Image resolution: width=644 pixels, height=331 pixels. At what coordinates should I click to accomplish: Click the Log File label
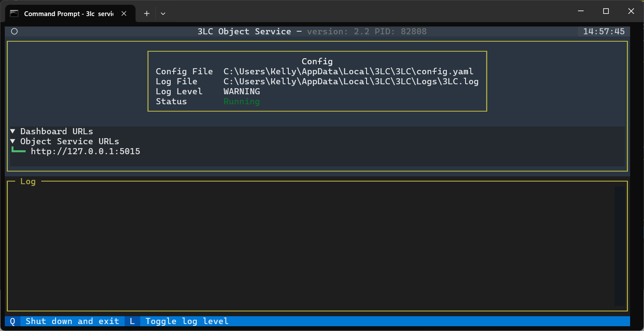pos(177,81)
